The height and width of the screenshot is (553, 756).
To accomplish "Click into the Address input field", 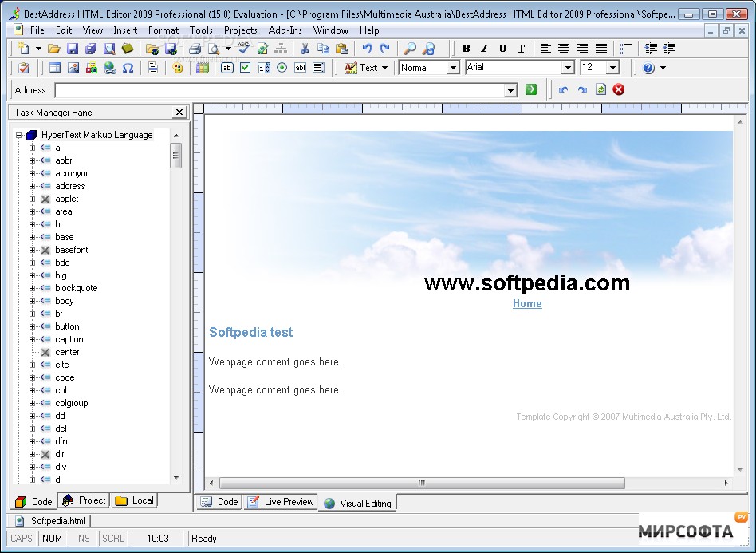I will (x=280, y=89).
